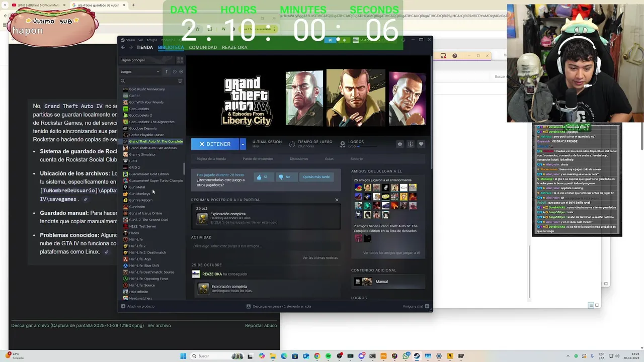The width and height of the screenshot is (644, 362).
Task: Open Amigos y chat panel
Action: 416,306
